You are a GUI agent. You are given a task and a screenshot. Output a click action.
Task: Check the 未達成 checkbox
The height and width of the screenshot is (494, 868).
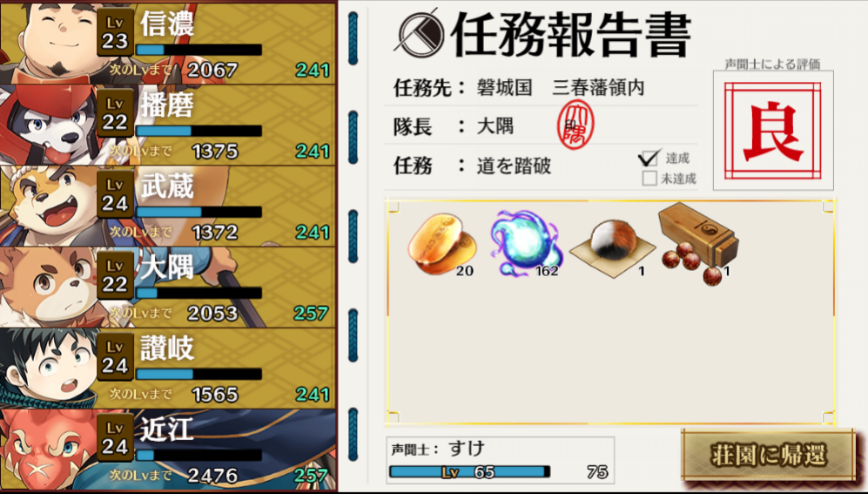coord(649,179)
